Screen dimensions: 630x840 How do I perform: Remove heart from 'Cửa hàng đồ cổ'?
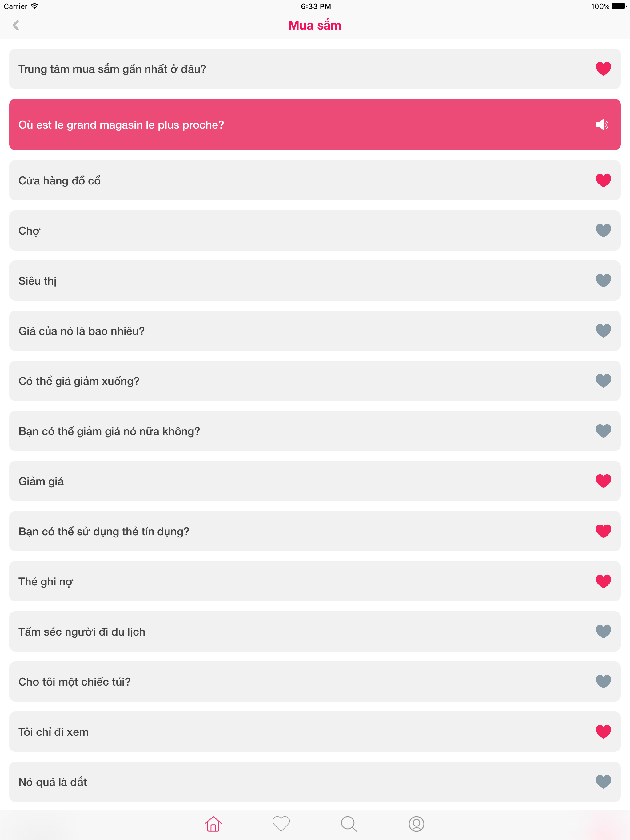coord(603,180)
